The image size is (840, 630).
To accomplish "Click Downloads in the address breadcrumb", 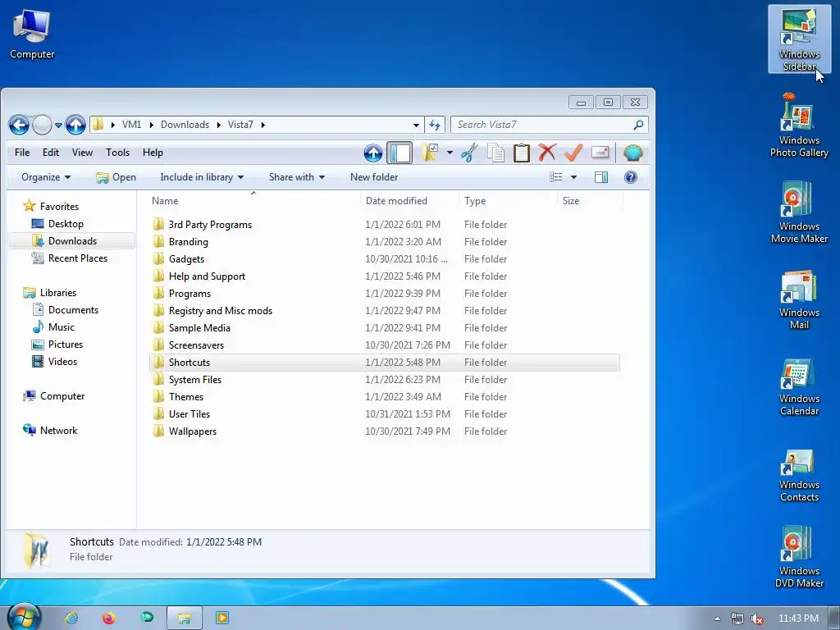I will [x=185, y=125].
